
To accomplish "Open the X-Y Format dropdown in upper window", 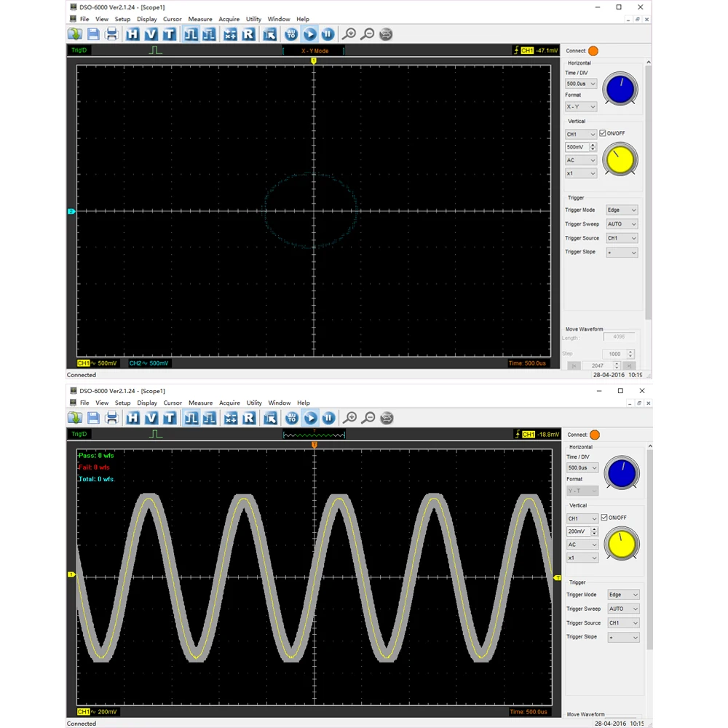I will pyautogui.click(x=580, y=106).
